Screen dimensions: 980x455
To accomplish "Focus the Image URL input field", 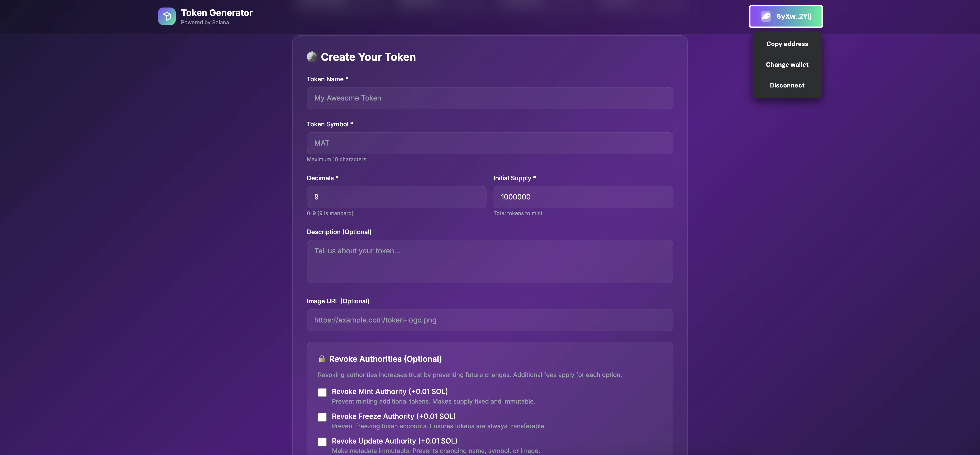I will (490, 320).
